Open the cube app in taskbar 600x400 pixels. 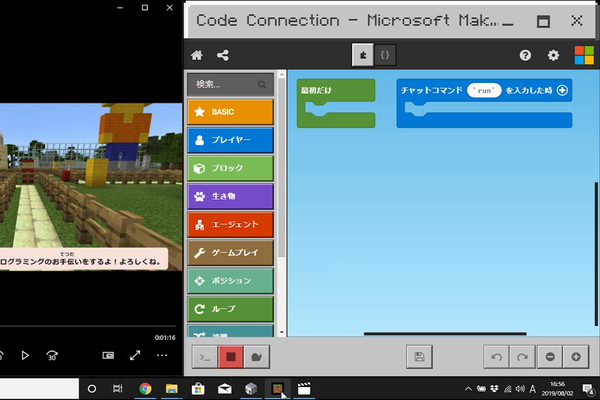[x=251, y=389]
